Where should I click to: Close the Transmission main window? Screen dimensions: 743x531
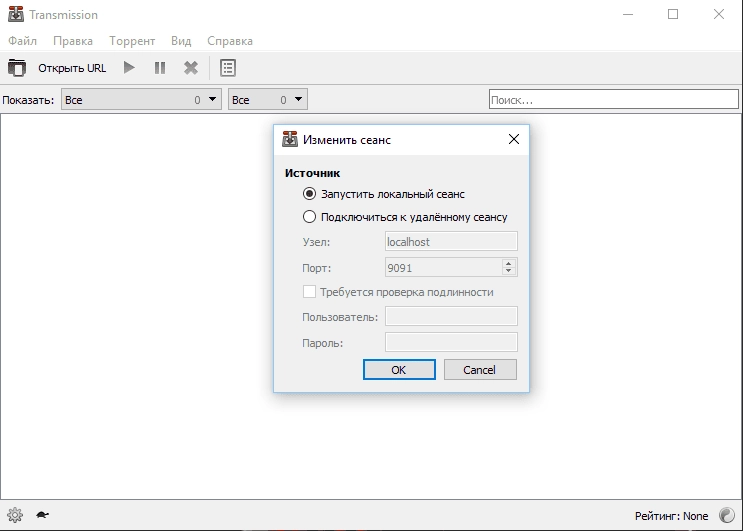point(719,14)
